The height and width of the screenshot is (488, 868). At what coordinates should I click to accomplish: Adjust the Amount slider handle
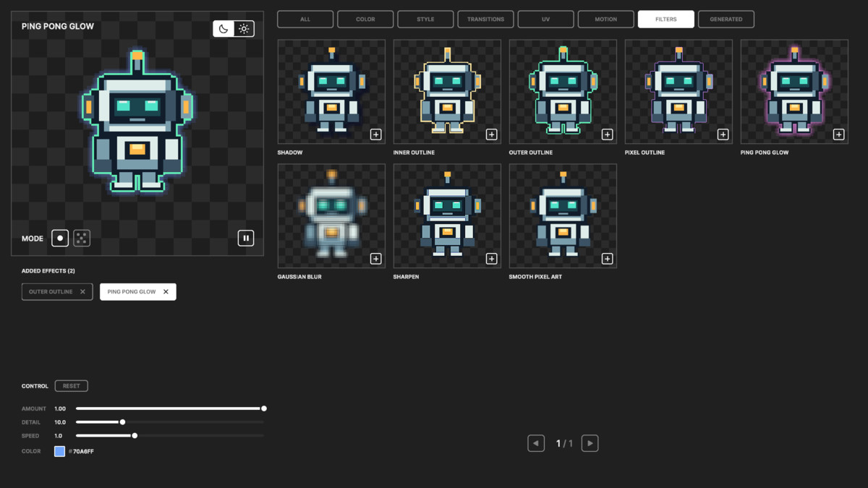point(264,408)
